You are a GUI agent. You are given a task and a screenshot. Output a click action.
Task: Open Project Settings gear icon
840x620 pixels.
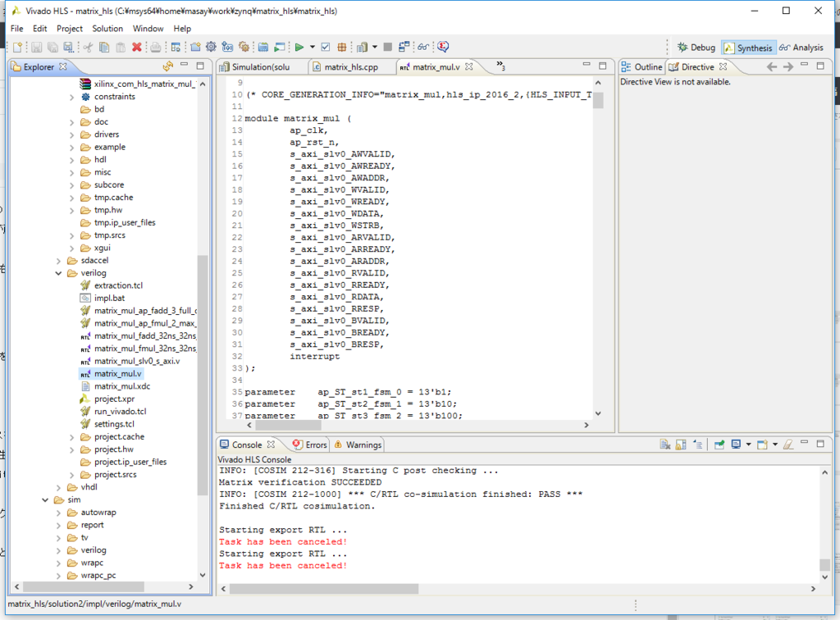click(211, 47)
